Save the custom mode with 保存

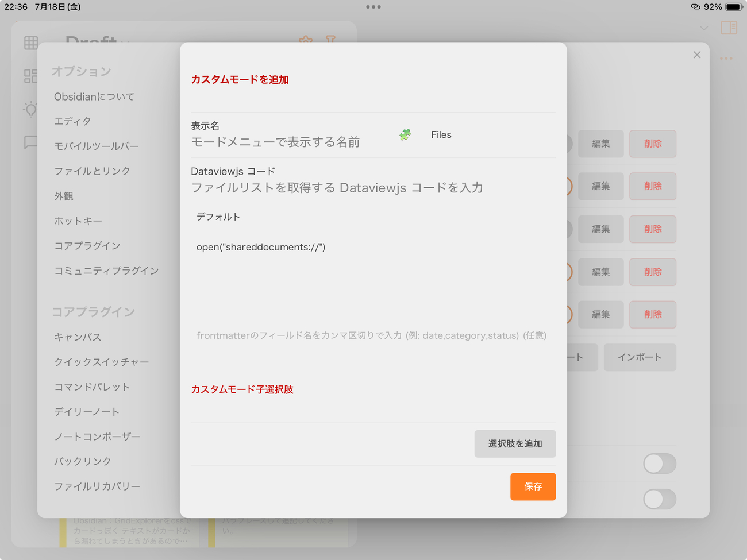[x=533, y=486]
